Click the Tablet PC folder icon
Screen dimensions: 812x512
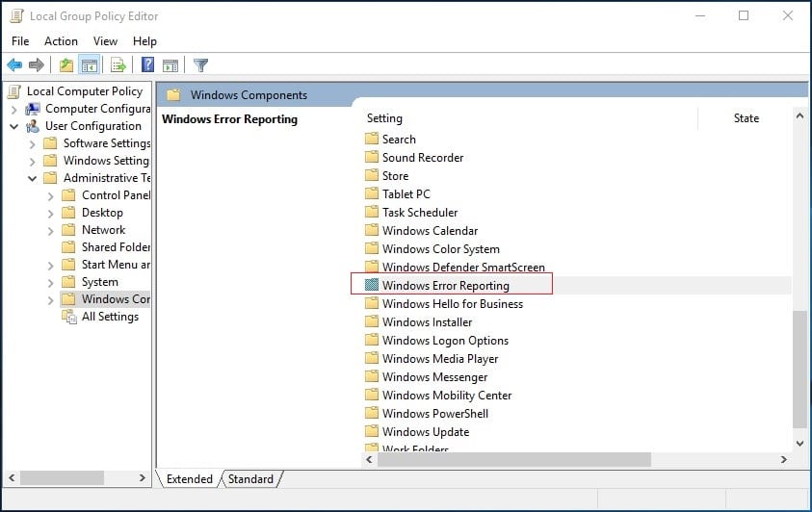[372, 193]
